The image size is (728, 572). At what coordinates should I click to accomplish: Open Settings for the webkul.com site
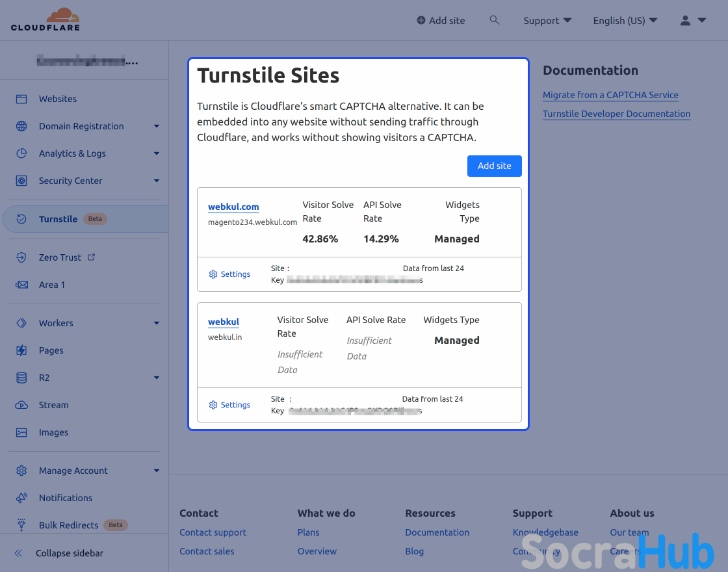coord(229,274)
